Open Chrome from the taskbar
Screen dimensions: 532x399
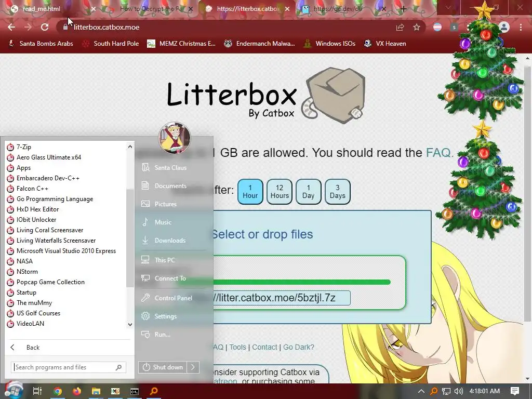[x=58, y=392]
